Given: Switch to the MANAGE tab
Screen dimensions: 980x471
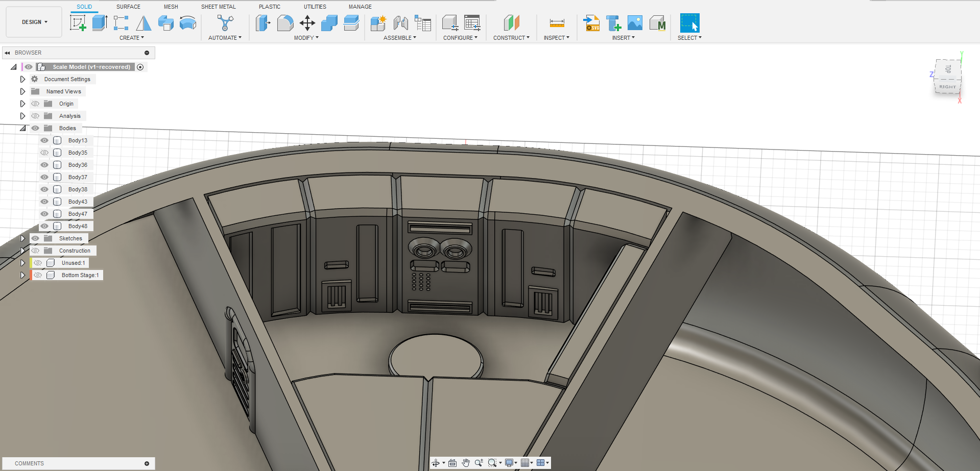Looking at the screenshot, I should click(360, 7).
